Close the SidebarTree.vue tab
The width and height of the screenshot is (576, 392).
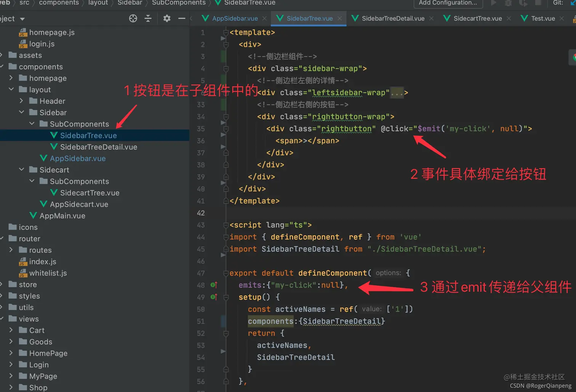339,18
